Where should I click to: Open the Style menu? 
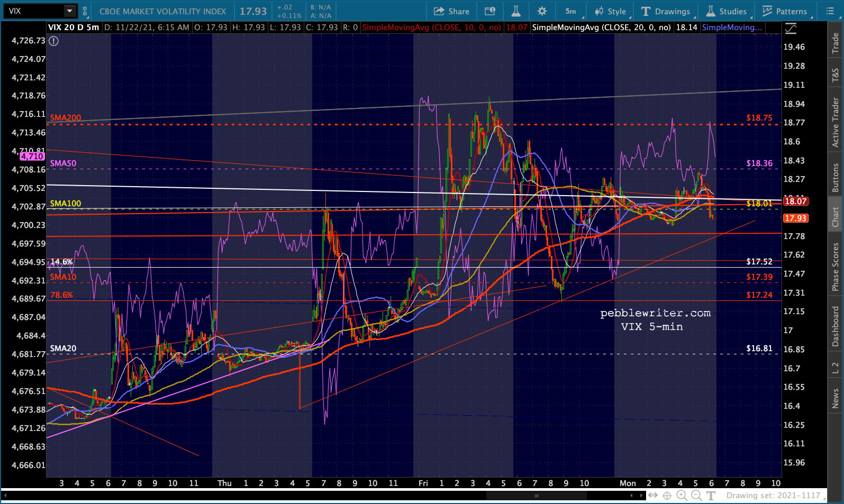[x=610, y=11]
